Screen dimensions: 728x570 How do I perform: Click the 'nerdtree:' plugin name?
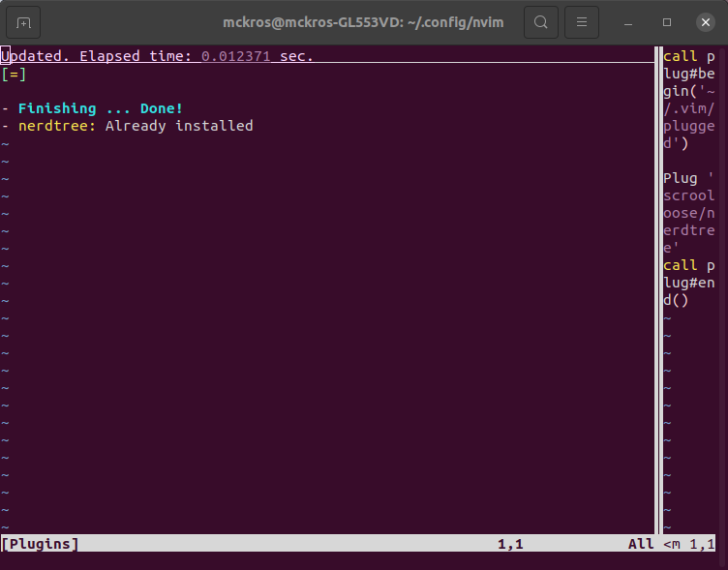(x=57, y=126)
